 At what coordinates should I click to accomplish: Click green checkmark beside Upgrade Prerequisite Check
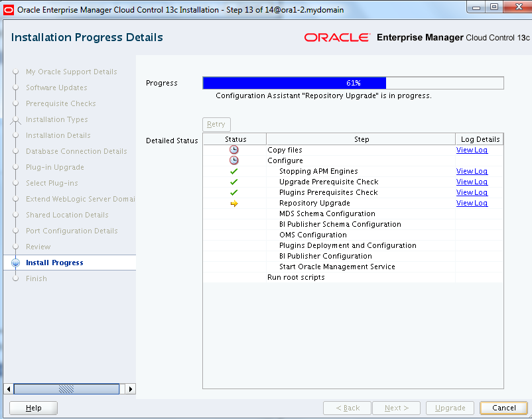pyautogui.click(x=233, y=182)
